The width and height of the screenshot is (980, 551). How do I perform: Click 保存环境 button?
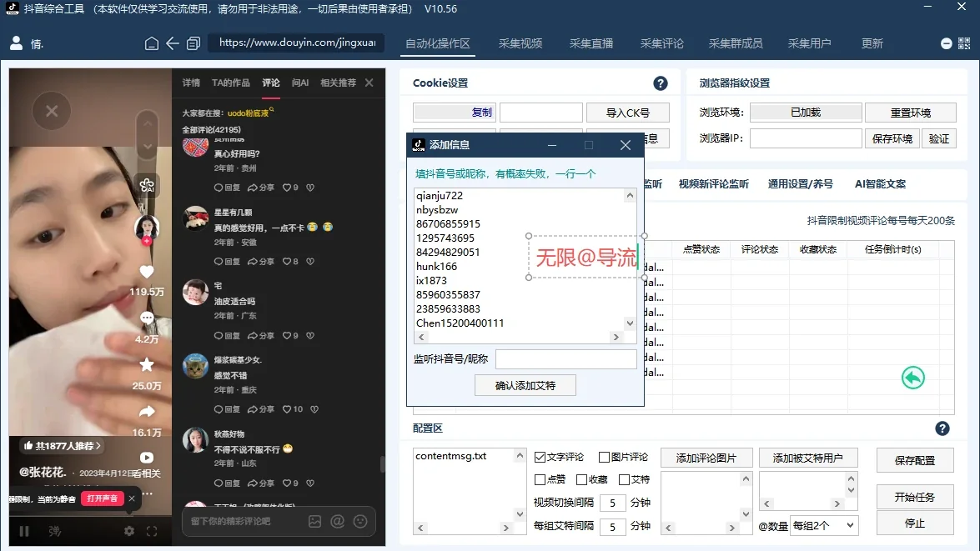click(892, 138)
